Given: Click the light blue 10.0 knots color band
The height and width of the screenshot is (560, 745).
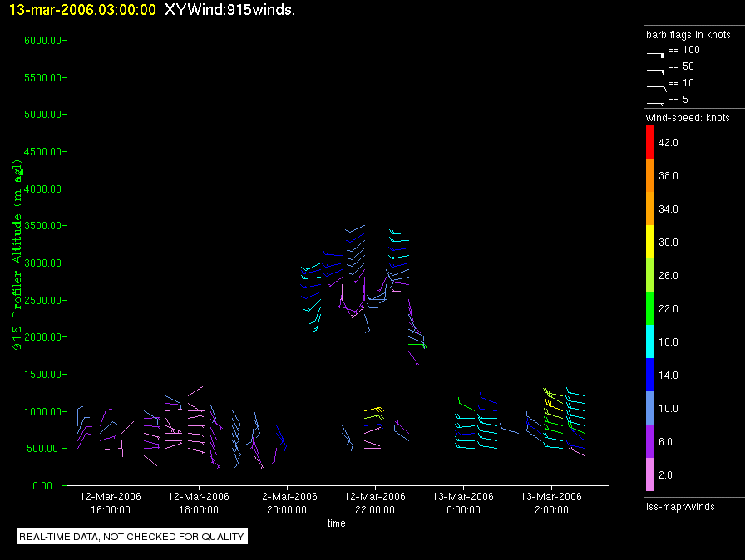Looking at the screenshot, I should point(650,408).
